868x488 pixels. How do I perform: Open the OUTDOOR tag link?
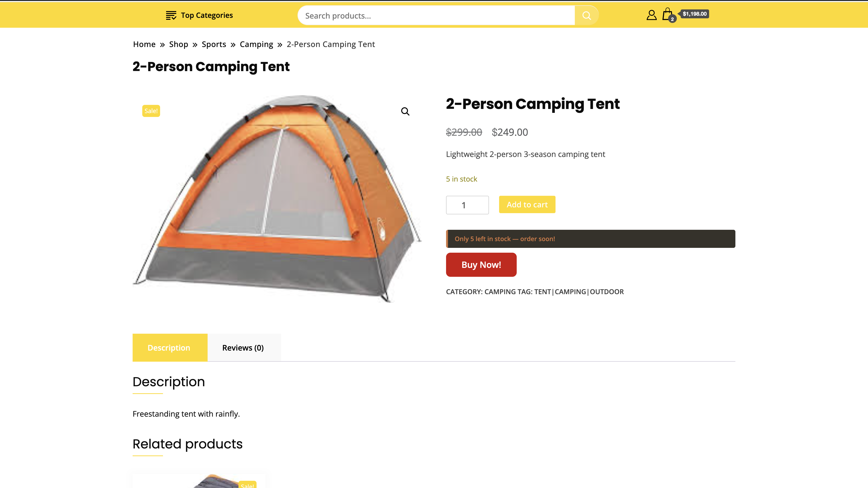coord(607,292)
